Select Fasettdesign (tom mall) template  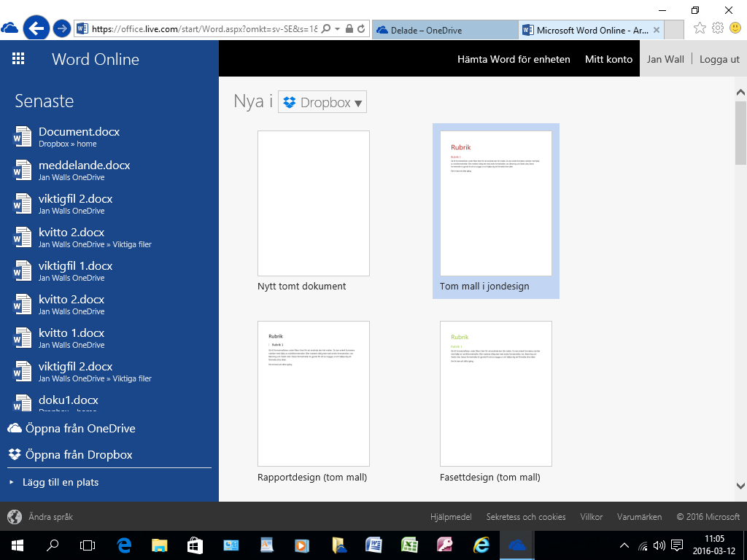click(x=496, y=402)
